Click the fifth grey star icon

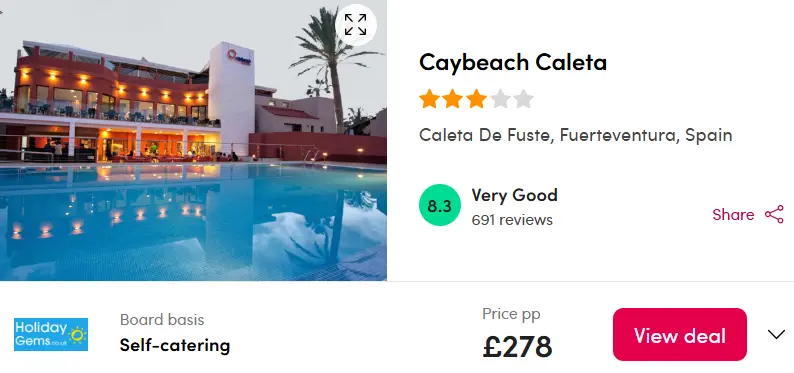click(x=524, y=99)
